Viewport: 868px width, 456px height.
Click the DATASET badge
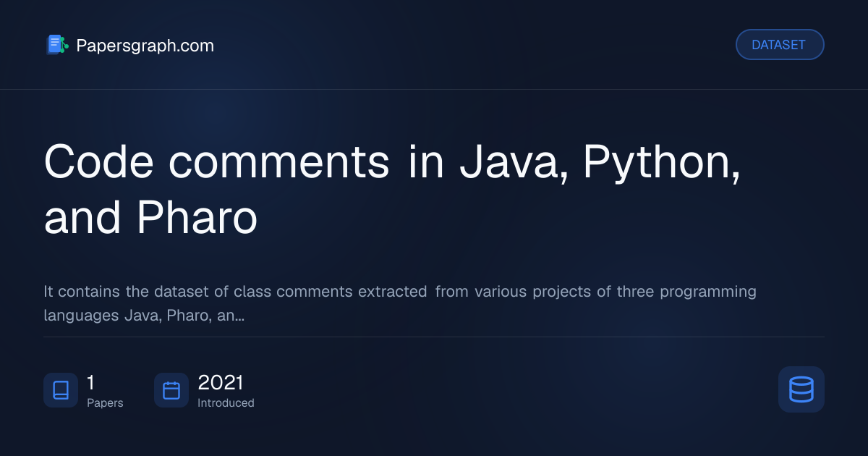780,45
